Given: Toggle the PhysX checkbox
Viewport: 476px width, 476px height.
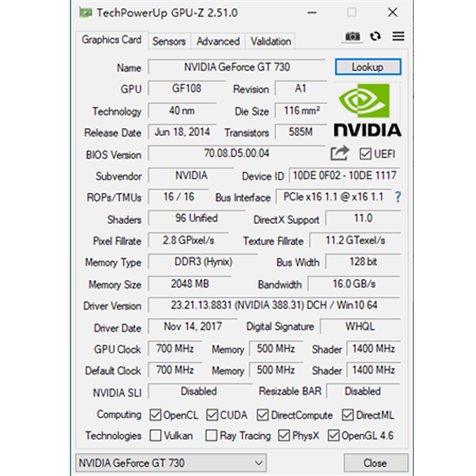Looking at the screenshot, I should click(284, 436).
